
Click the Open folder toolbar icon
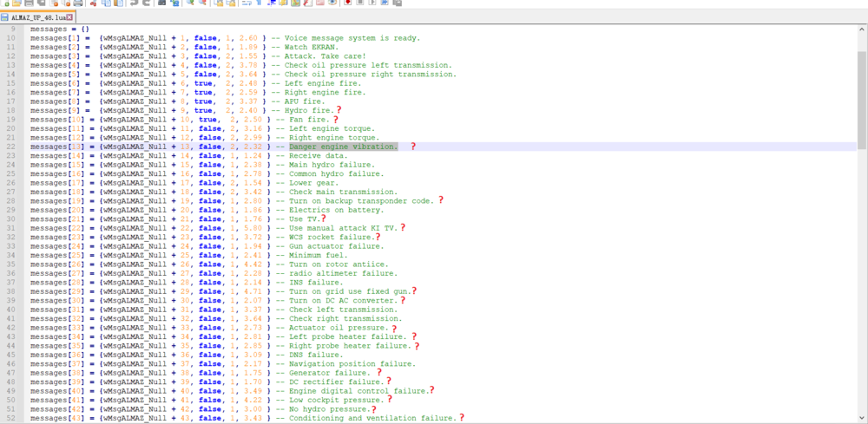point(16,3)
